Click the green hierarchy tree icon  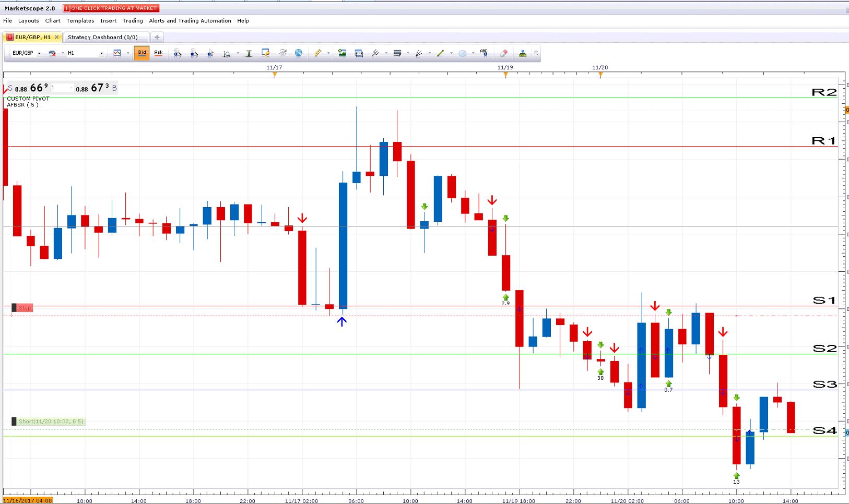coord(523,53)
